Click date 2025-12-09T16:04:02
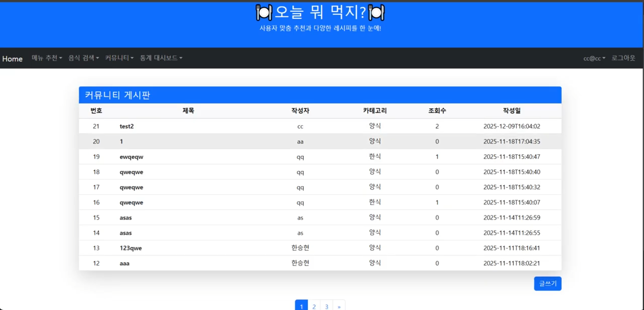Viewport: 644px width, 310px height. [512, 127]
